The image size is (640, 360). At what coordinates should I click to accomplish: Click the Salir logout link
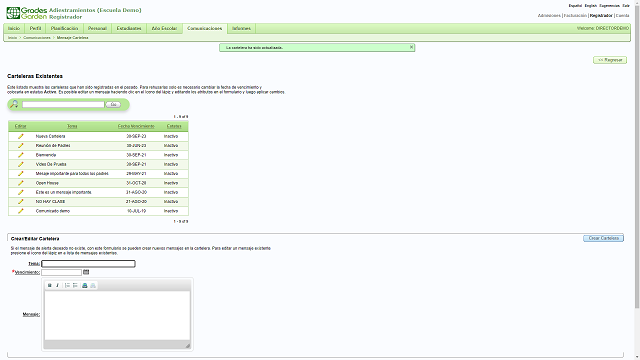(626, 6)
